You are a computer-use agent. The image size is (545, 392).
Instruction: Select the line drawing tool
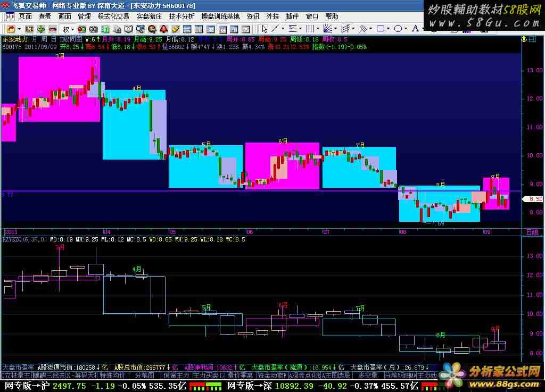pyautogui.click(x=275, y=29)
